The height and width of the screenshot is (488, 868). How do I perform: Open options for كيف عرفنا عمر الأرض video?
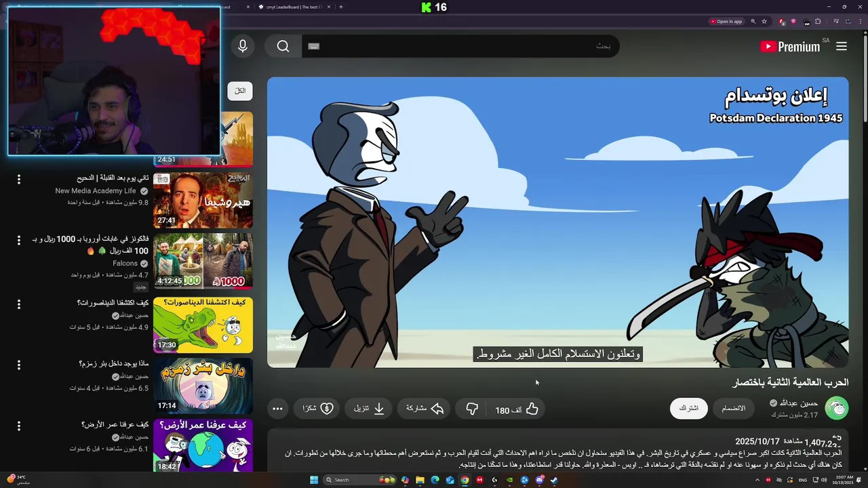pyautogui.click(x=19, y=426)
